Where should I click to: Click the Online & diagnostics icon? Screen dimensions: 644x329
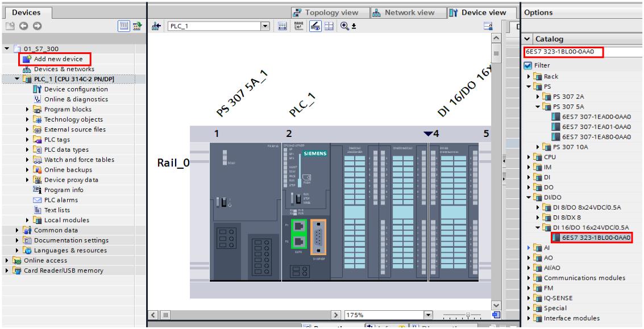coord(38,99)
